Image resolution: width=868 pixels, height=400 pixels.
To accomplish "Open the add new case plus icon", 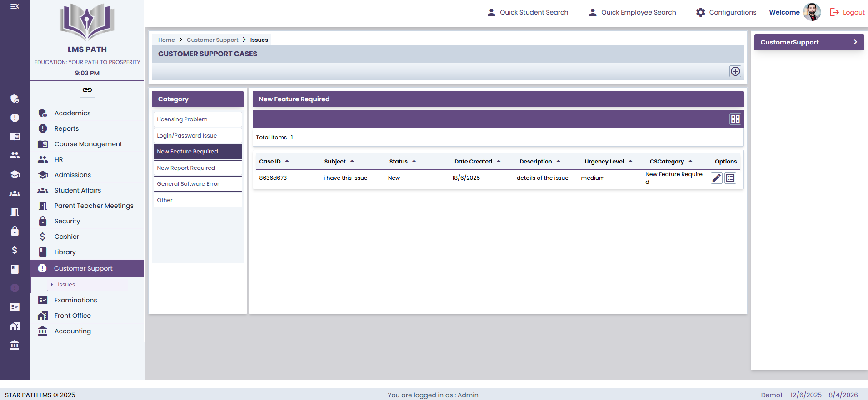I will tap(735, 71).
